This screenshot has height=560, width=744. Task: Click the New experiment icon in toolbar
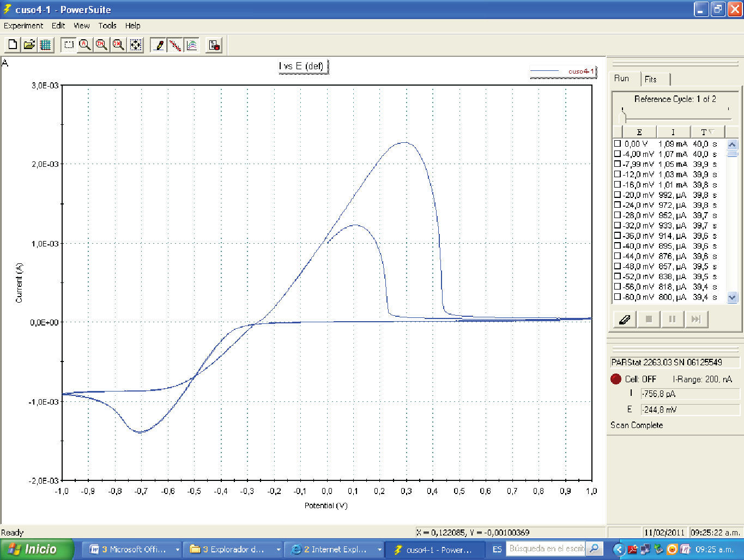click(x=13, y=45)
